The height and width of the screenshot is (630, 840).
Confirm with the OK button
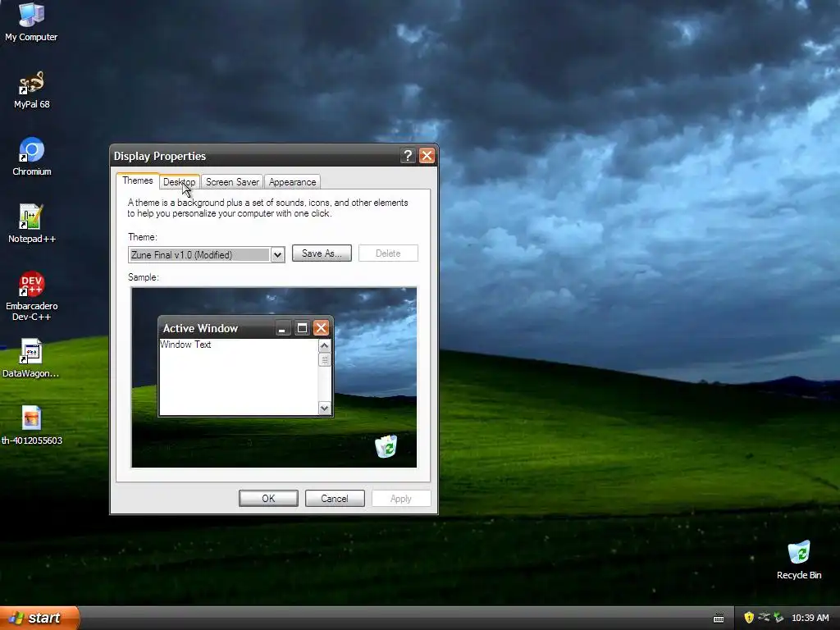tap(268, 498)
